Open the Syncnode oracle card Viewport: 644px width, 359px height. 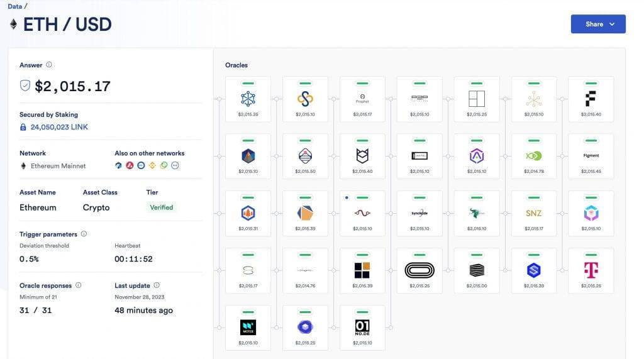click(419, 213)
